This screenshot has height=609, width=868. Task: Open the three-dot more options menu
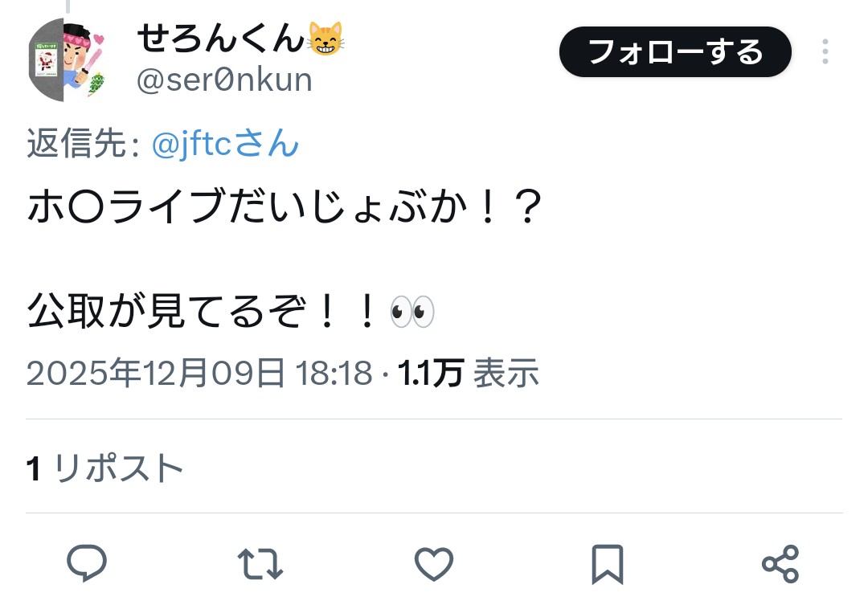pyautogui.click(x=825, y=51)
